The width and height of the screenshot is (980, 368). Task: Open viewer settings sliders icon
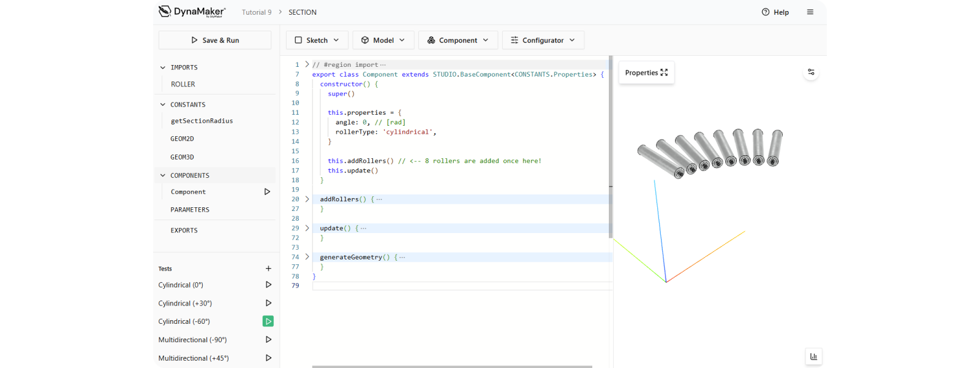811,72
